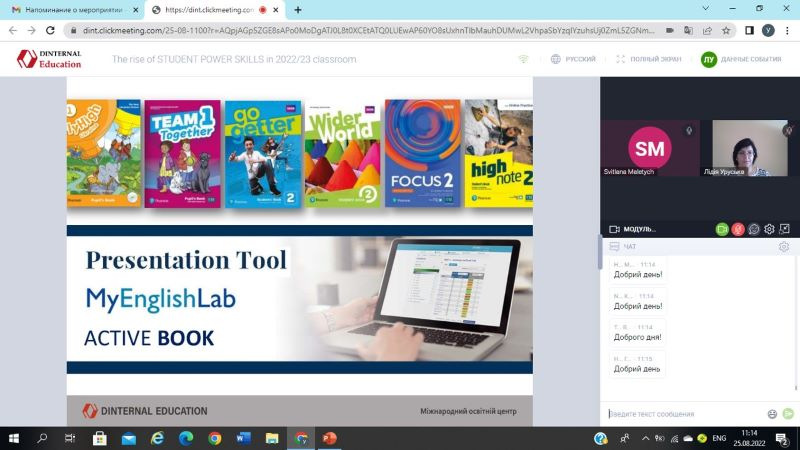The image size is (800, 450).
Task: Select Svitlana Meletych SM avatar tile
Action: pos(649,148)
